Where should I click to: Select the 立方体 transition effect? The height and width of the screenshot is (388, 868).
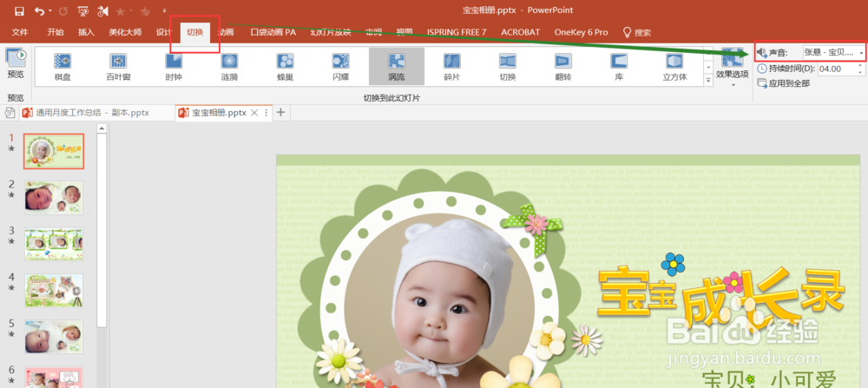pos(674,67)
